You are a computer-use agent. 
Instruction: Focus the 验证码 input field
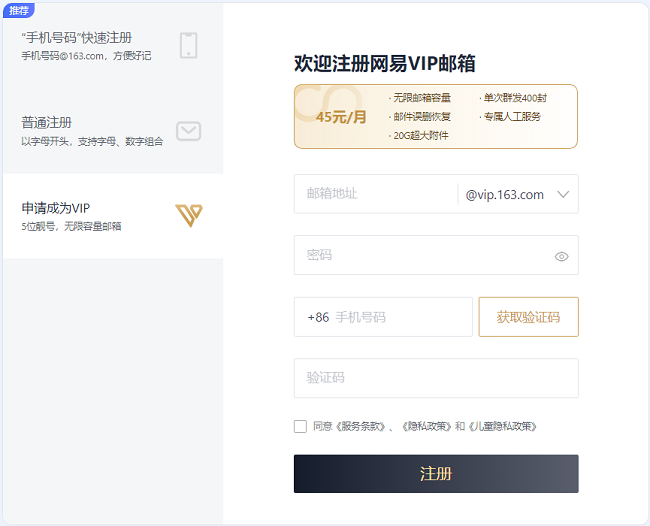(436, 378)
